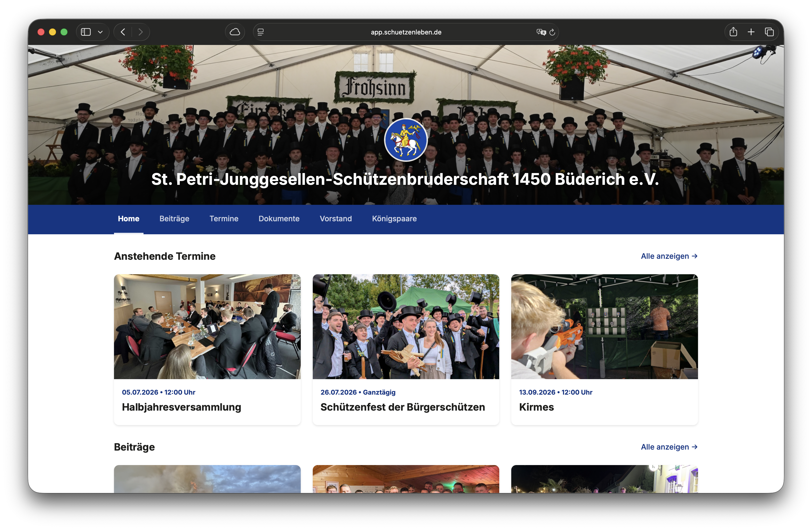The image size is (812, 530).
Task: Open the sidebar options dropdown chevron
Action: click(100, 32)
